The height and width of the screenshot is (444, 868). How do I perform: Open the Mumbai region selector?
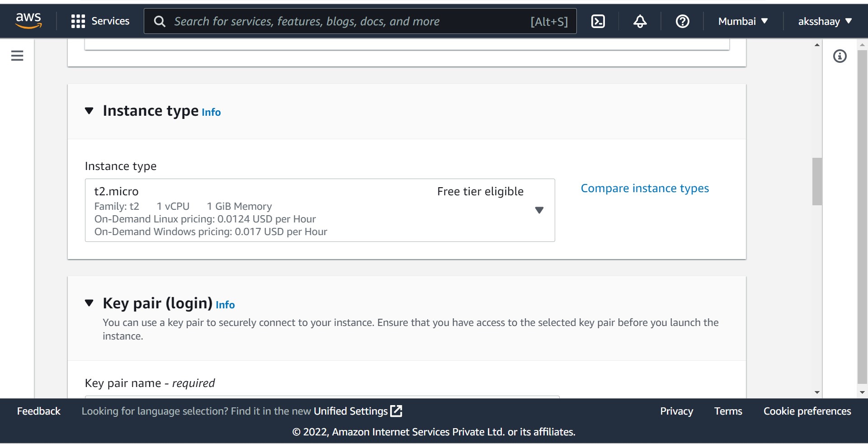(742, 21)
